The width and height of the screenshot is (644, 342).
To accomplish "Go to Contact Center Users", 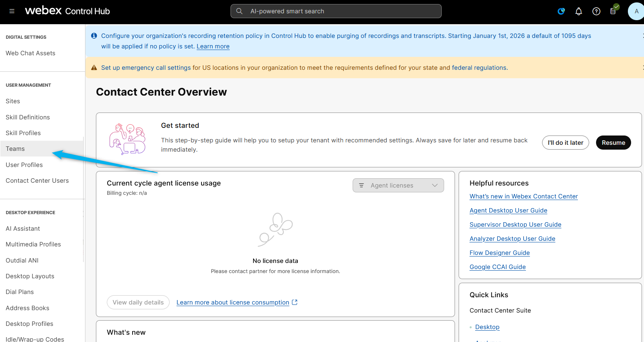I will tap(37, 181).
